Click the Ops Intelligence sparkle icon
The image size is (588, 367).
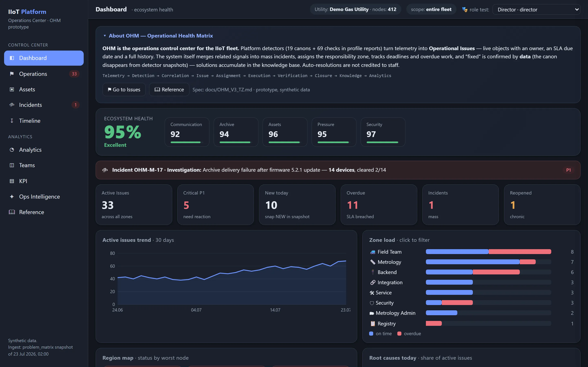pyautogui.click(x=12, y=197)
